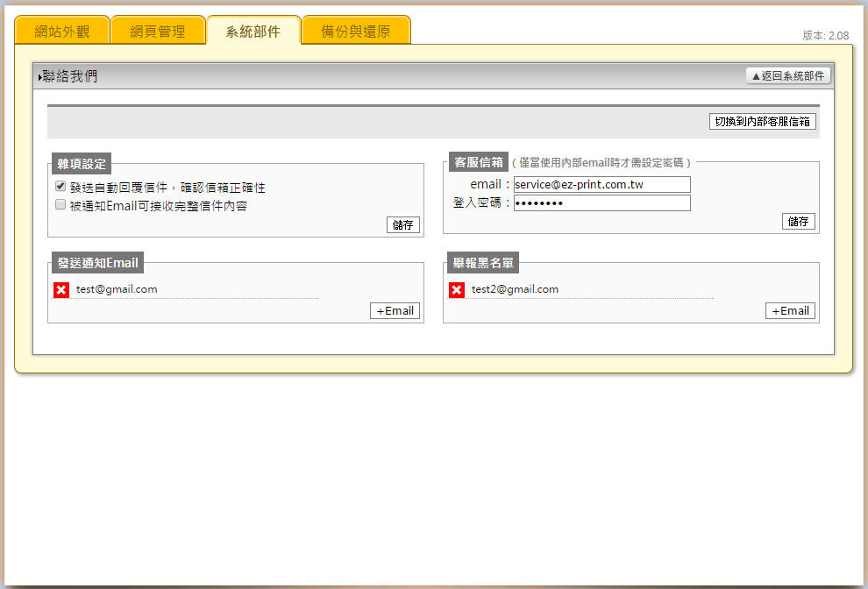Go to the 備份與還原 tab
This screenshot has width=868, height=589.
(356, 32)
